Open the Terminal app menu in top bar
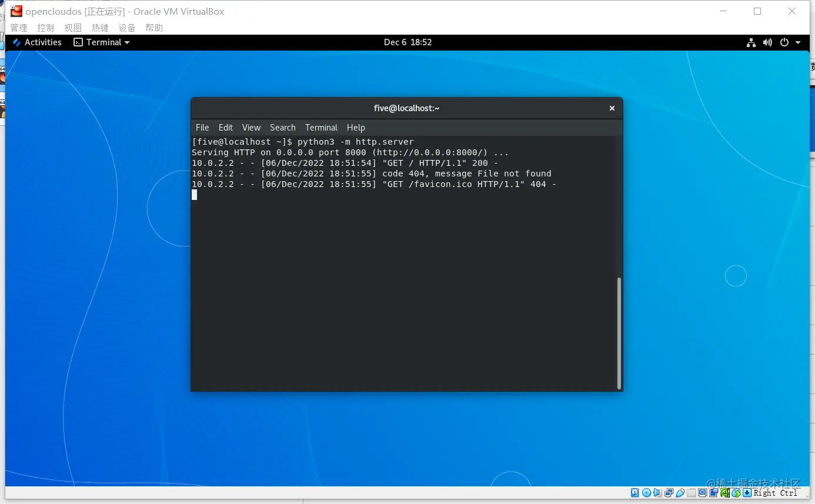Viewport: 815px width, 504px height. point(101,42)
